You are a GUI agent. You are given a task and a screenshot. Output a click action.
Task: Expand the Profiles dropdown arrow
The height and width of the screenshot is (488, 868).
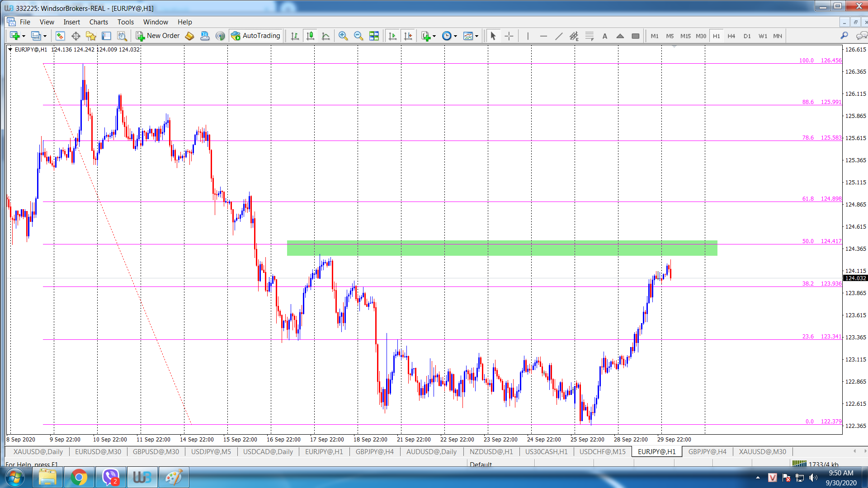click(45, 36)
